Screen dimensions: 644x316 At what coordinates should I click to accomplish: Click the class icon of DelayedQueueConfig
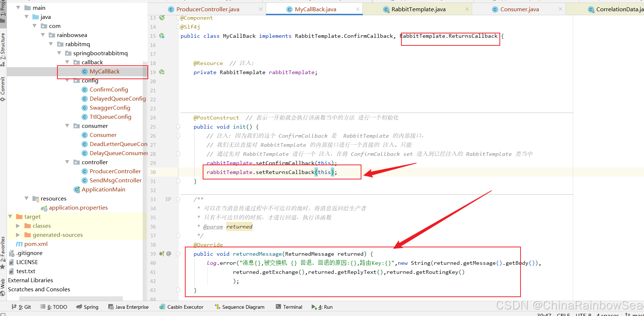pyautogui.click(x=85, y=99)
